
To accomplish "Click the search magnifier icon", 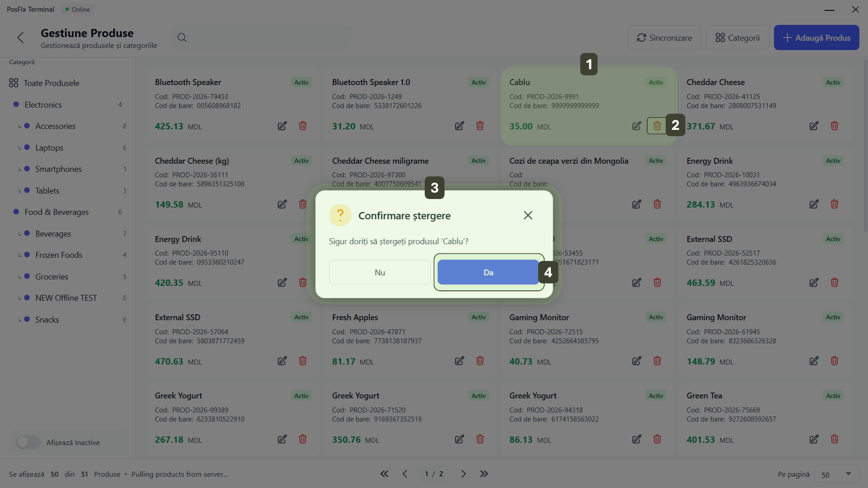I will point(182,38).
